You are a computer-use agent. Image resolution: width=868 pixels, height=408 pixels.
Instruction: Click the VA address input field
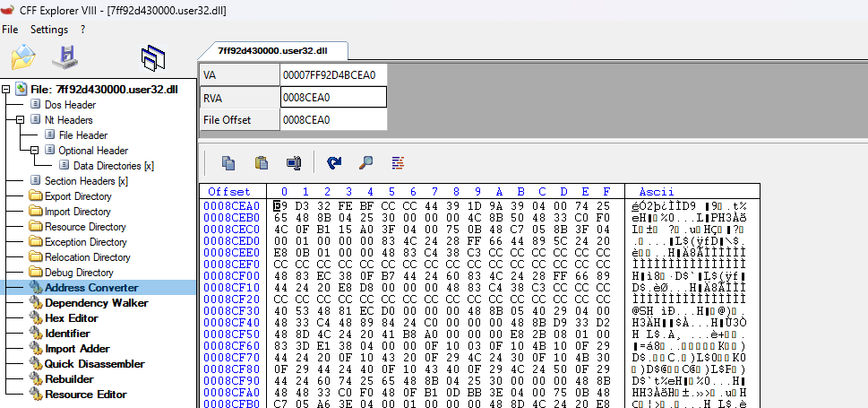coord(333,74)
